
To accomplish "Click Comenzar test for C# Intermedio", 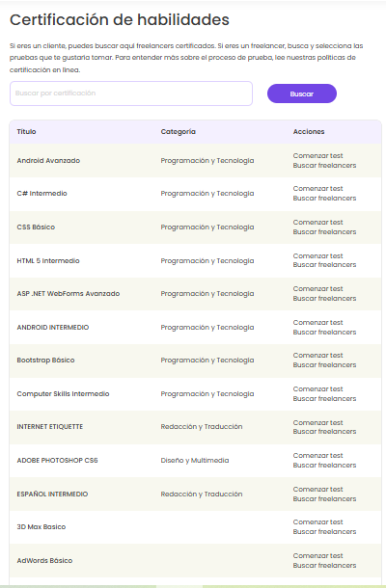I will [x=318, y=189].
